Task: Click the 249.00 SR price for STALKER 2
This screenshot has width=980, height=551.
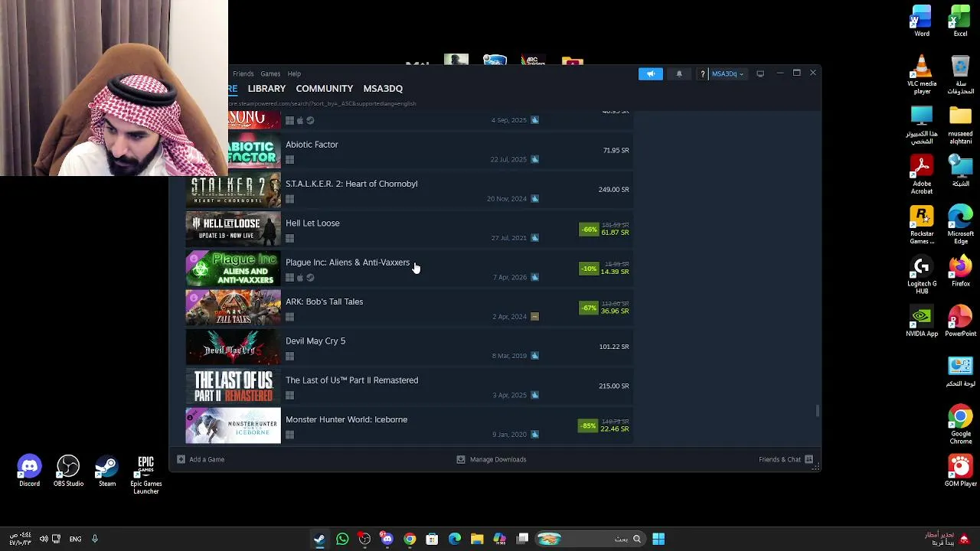Action: (x=613, y=190)
